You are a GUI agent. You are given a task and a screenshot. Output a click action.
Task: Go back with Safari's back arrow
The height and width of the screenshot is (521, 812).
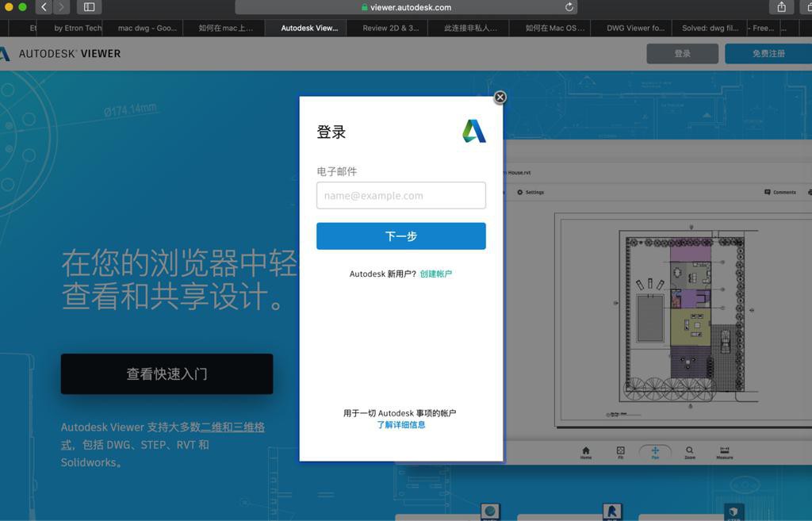click(x=44, y=6)
